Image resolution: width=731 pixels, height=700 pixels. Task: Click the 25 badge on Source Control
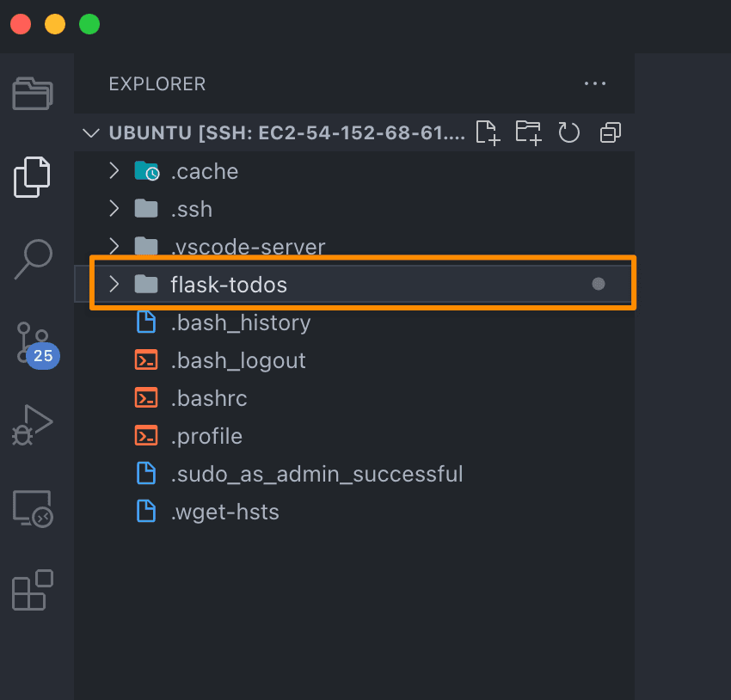43,356
